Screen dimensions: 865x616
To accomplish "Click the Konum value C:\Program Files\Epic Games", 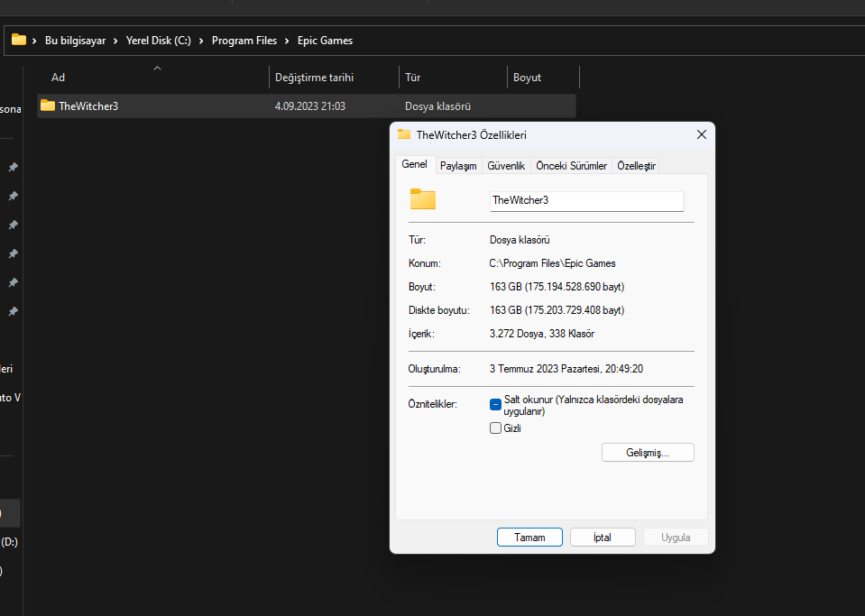I will point(552,263).
